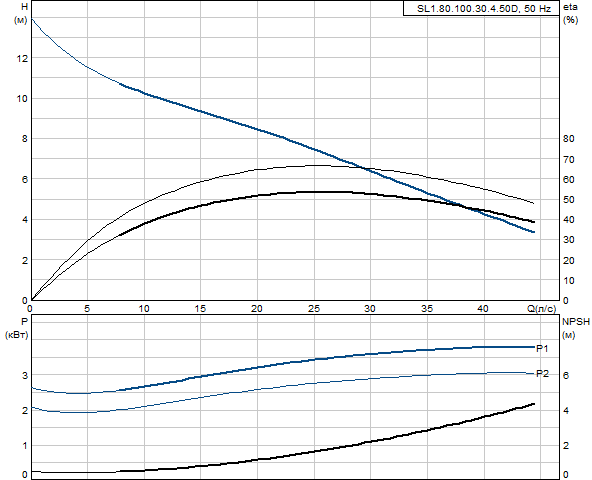
Task: Click the NPSH axis title
Action: click(576, 322)
